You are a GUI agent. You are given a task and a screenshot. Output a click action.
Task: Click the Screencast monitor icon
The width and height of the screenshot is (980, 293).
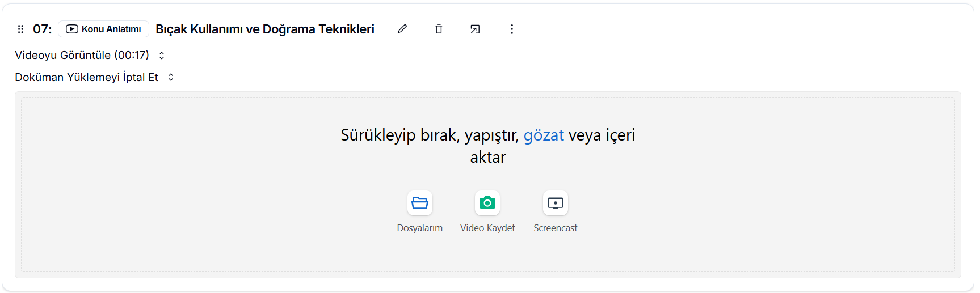coord(555,203)
